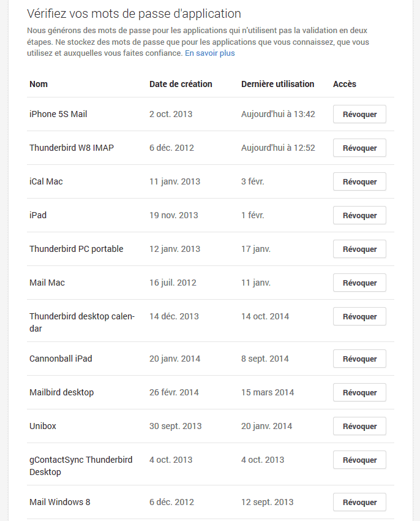Revoke access for iPhone 5S Mail
Image resolution: width=420 pixels, height=521 pixels.
(x=359, y=114)
